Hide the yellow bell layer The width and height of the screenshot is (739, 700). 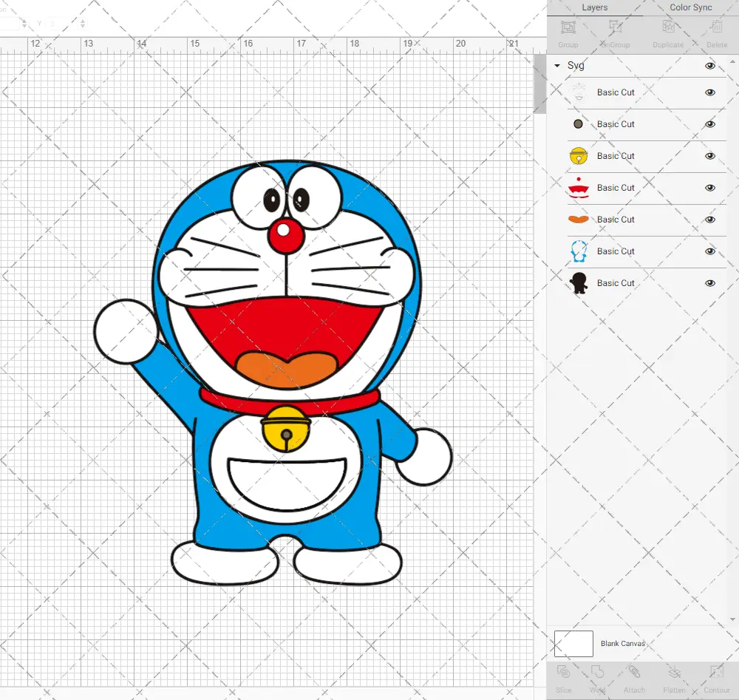pos(709,156)
